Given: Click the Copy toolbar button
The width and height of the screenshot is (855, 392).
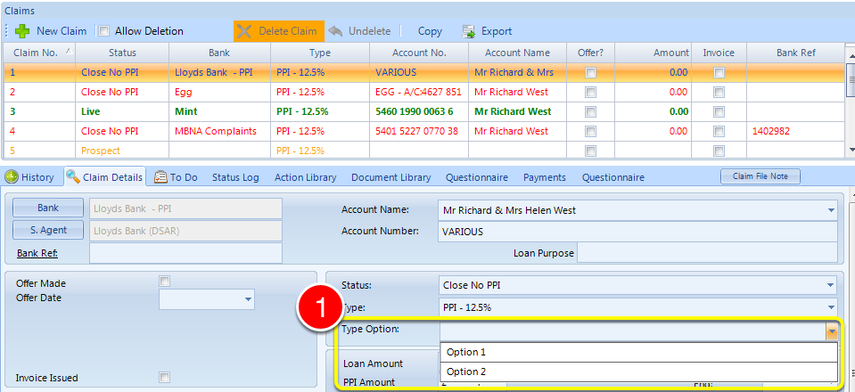Looking at the screenshot, I should [430, 31].
